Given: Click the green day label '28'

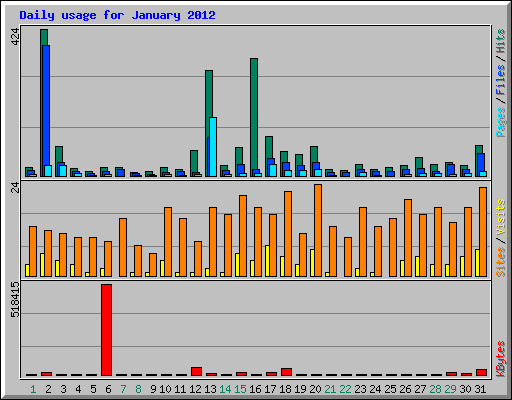Looking at the screenshot, I should [x=435, y=389].
